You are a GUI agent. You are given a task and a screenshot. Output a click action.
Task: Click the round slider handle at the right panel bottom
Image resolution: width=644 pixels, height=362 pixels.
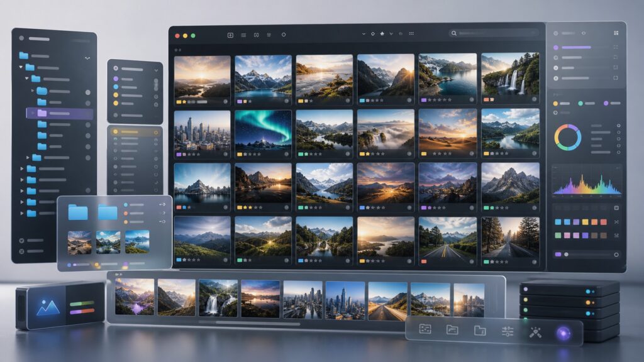click(567, 255)
